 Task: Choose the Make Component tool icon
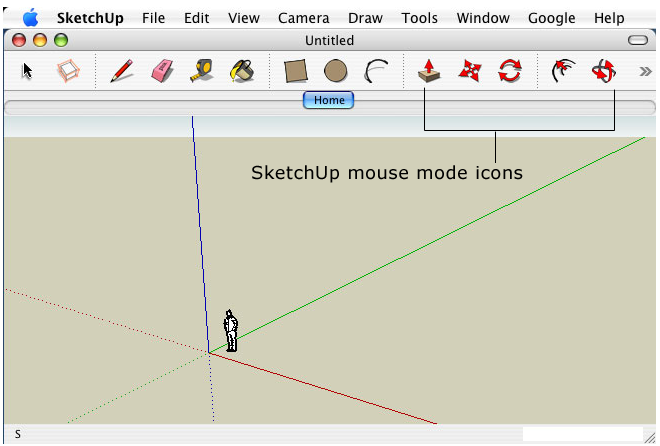pos(68,71)
